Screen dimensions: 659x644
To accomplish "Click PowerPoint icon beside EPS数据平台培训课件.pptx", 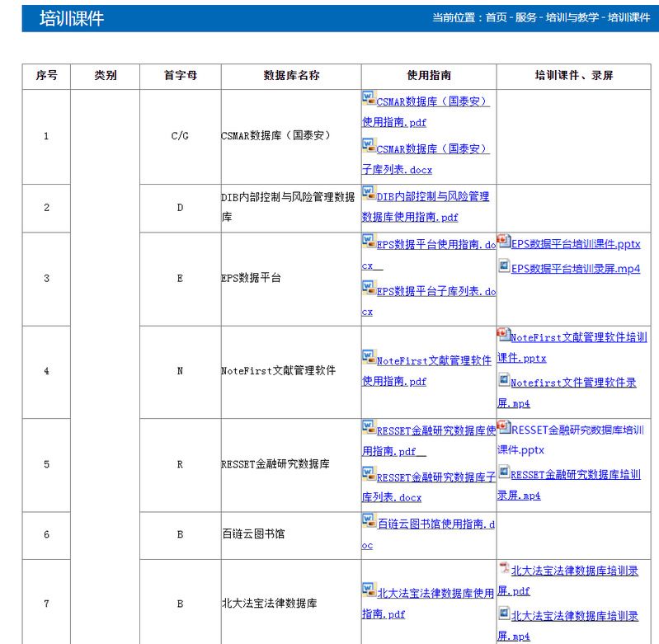I will (503, 242).
